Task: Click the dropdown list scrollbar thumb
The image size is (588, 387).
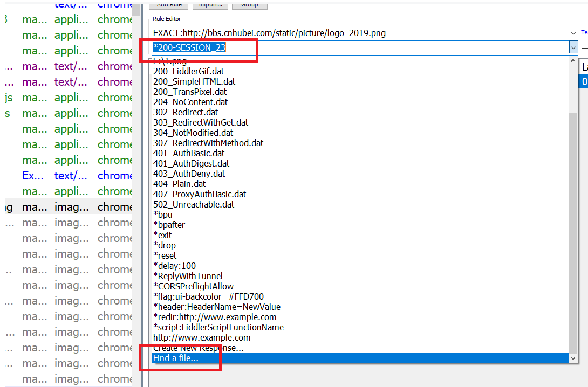Action: pyautogui.click(x=573, y=232)
